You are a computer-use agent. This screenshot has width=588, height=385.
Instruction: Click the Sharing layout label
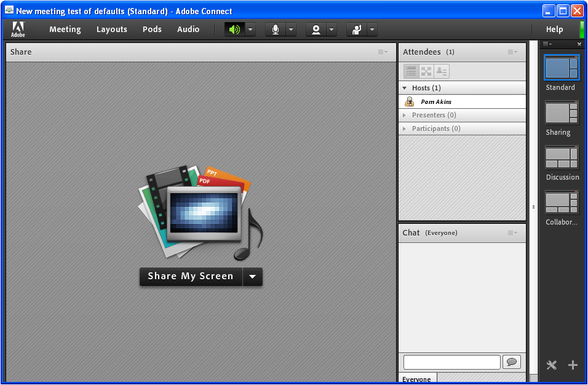pos(558,132)
